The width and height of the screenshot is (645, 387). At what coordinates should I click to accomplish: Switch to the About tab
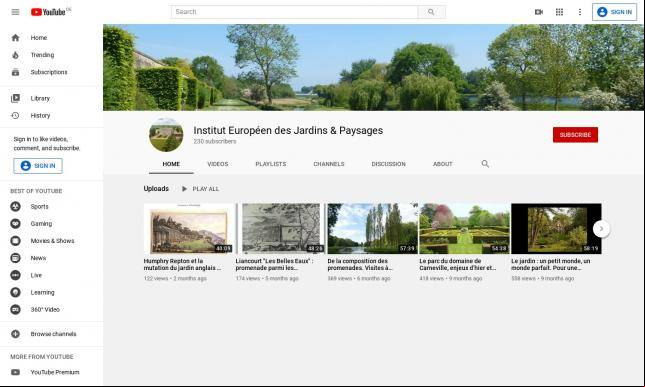(443, 164)
